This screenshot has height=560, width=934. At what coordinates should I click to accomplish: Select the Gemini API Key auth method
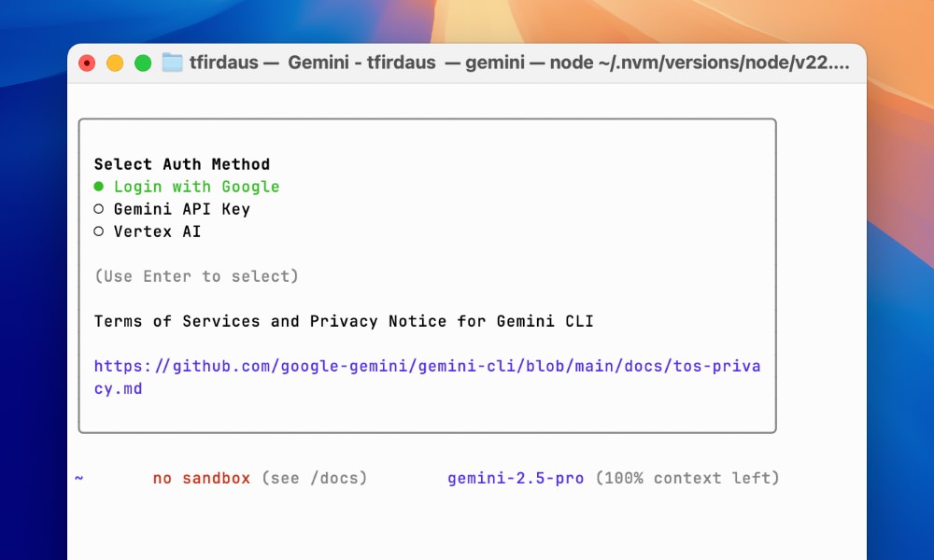point(181,208)
